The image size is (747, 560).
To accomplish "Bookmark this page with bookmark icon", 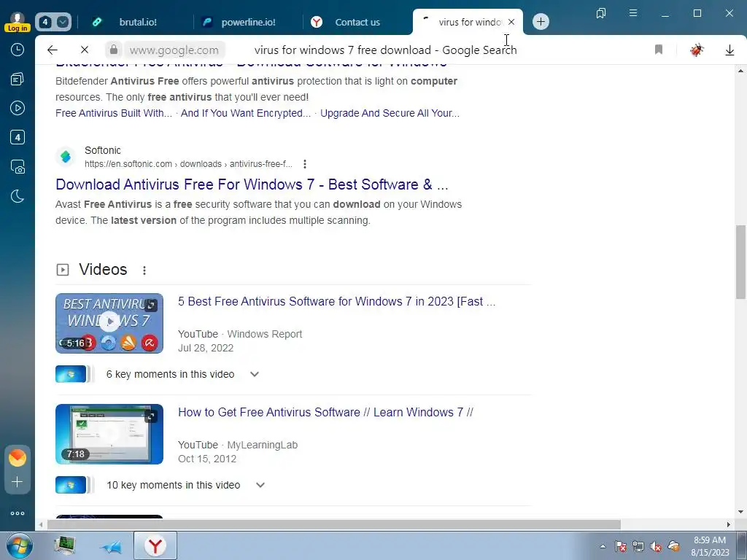I will click(x=659, y=50).
